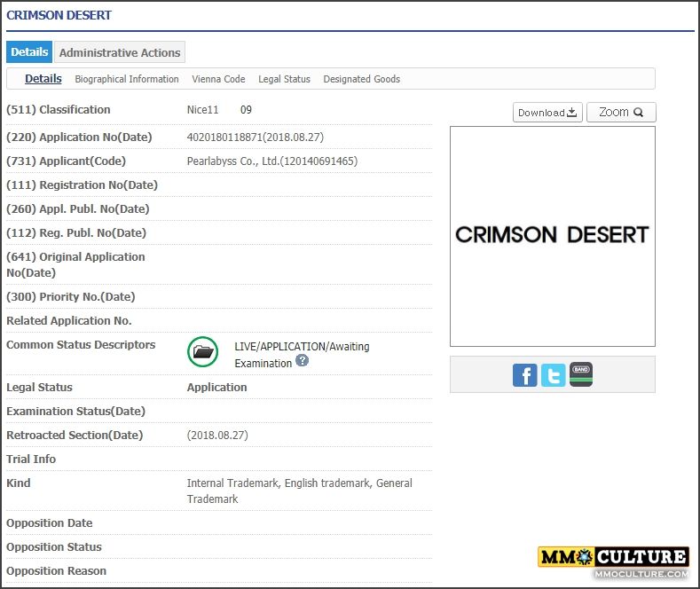Click the (731) Applicant(Code) label
Viewport: 700px width, 589px height.
click(x=66, y=161)
